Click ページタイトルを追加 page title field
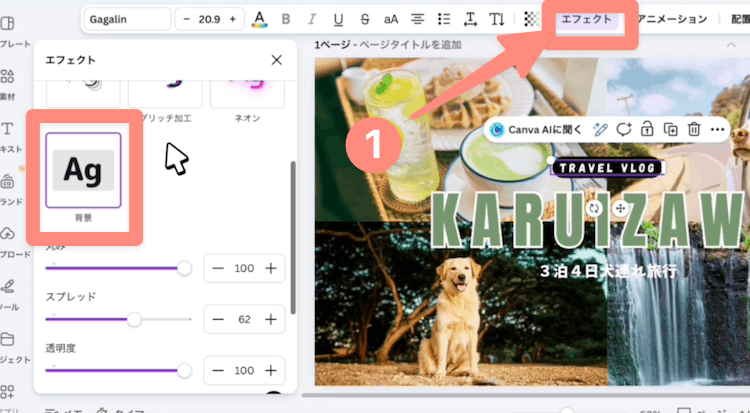This screenshot has width=750, height=413. click(x=410, y=45)
